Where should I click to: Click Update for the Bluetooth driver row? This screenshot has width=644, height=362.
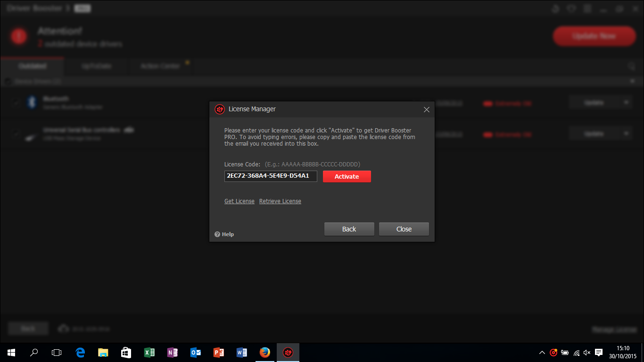594,103
